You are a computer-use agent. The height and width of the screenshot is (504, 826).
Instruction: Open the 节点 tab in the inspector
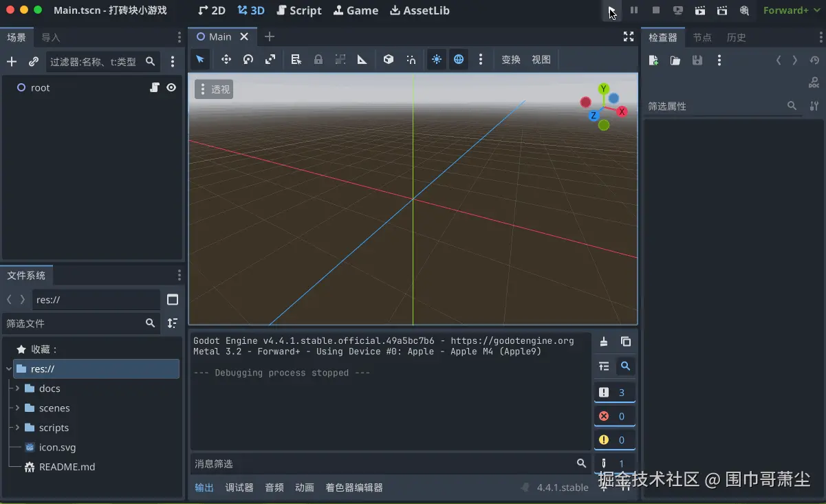pyautogui.click(x=702, y=37)
